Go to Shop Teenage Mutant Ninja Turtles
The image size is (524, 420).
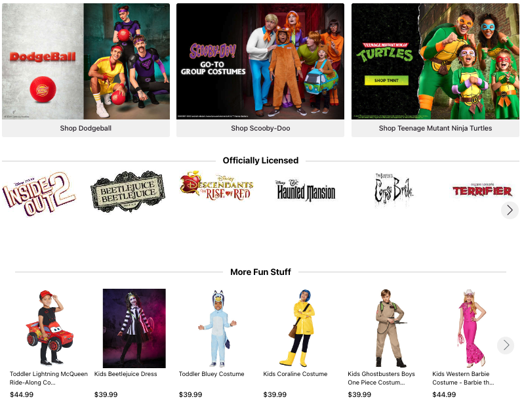(435, 128)
